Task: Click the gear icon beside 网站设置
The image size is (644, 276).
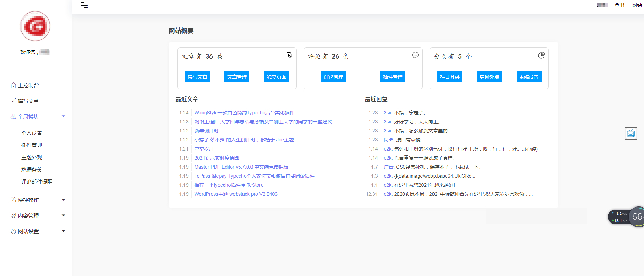Action: 13,231
